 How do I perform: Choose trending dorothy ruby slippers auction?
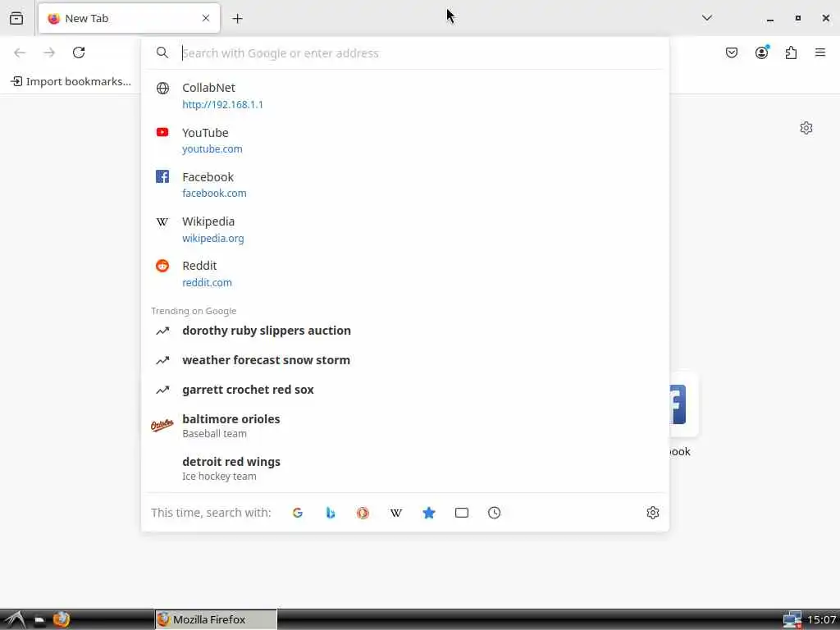[x=405, y=331]
